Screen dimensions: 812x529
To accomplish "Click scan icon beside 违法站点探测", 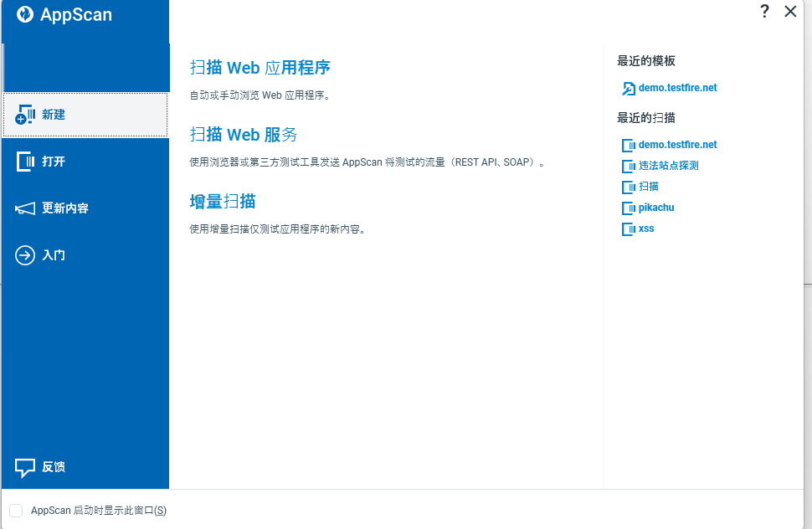I will click(628, 167).
